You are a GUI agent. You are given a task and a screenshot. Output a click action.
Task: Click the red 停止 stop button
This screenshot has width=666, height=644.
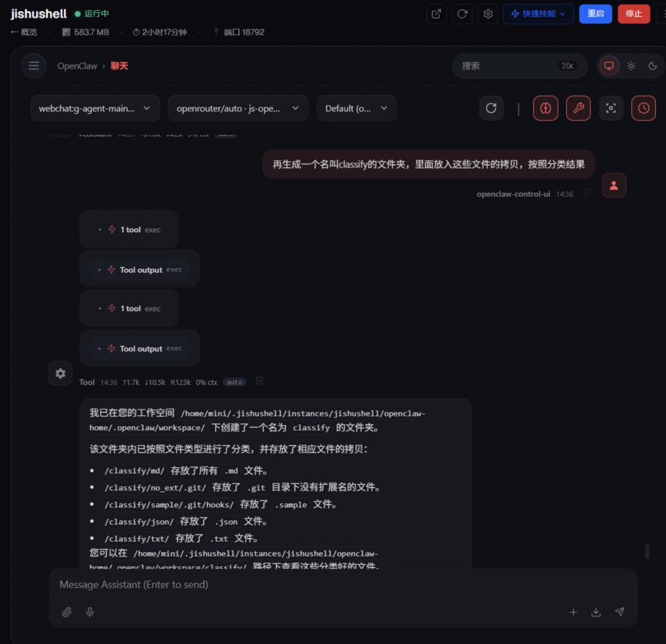pyautogui.click(x=633, y=14)
